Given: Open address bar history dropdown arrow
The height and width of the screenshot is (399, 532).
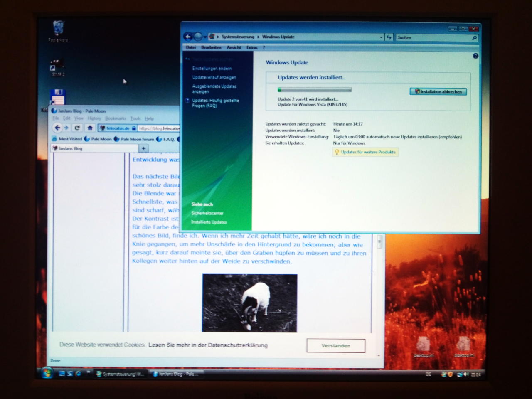Looking at the screenshot, I should (381, 37).
